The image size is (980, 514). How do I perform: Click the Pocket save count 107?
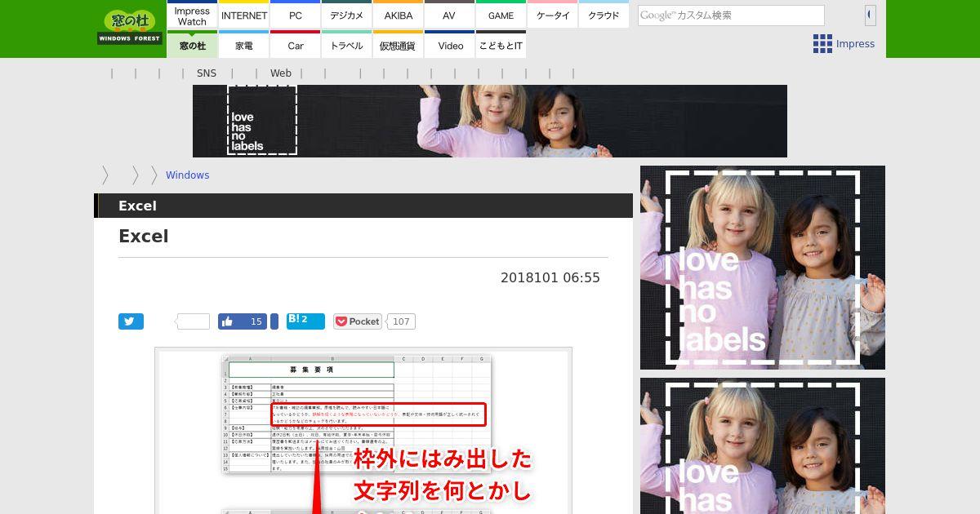pos(401,321)
